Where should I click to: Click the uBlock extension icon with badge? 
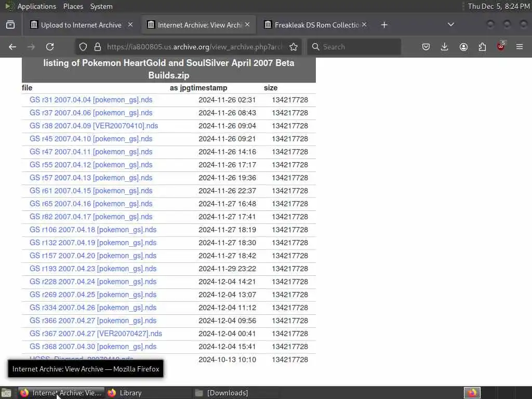(x=501, y=46)
